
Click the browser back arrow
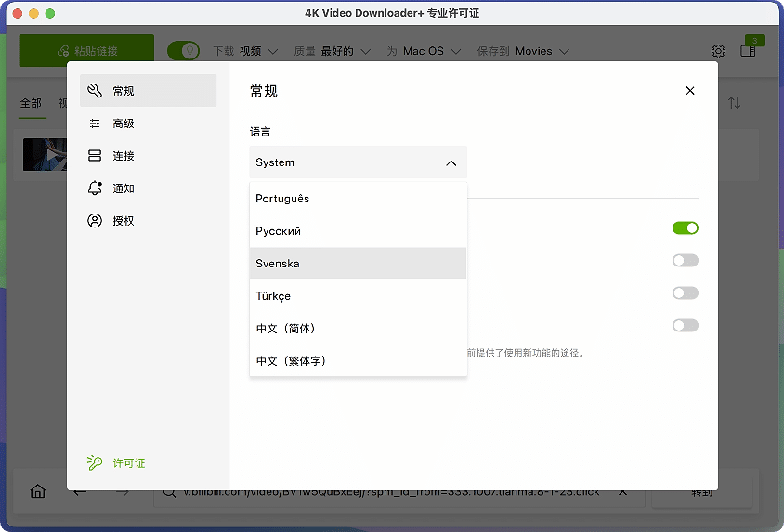click(x=80, y=492)
